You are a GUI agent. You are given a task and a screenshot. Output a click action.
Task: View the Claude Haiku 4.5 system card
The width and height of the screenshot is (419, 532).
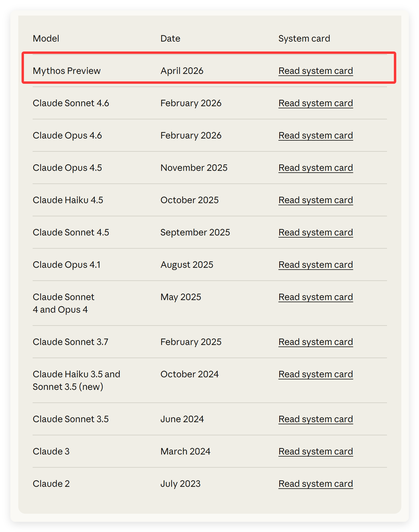[x=315, y=200]
